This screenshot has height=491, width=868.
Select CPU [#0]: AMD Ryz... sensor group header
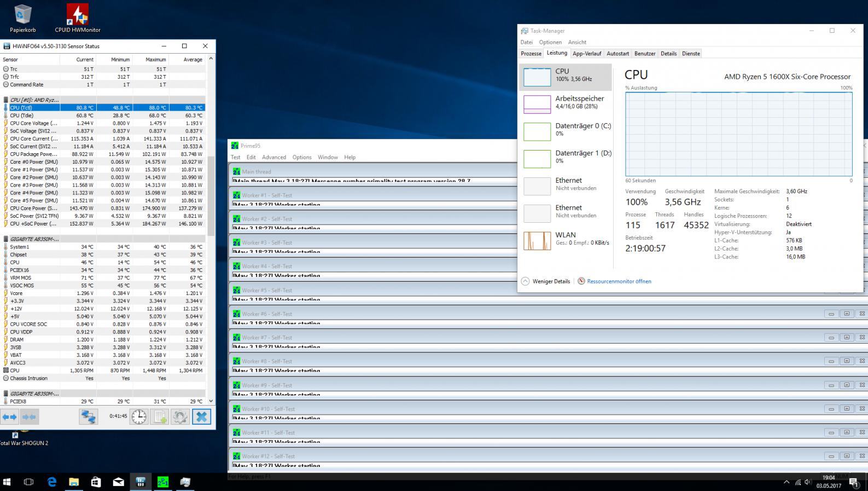coord(104,100)
